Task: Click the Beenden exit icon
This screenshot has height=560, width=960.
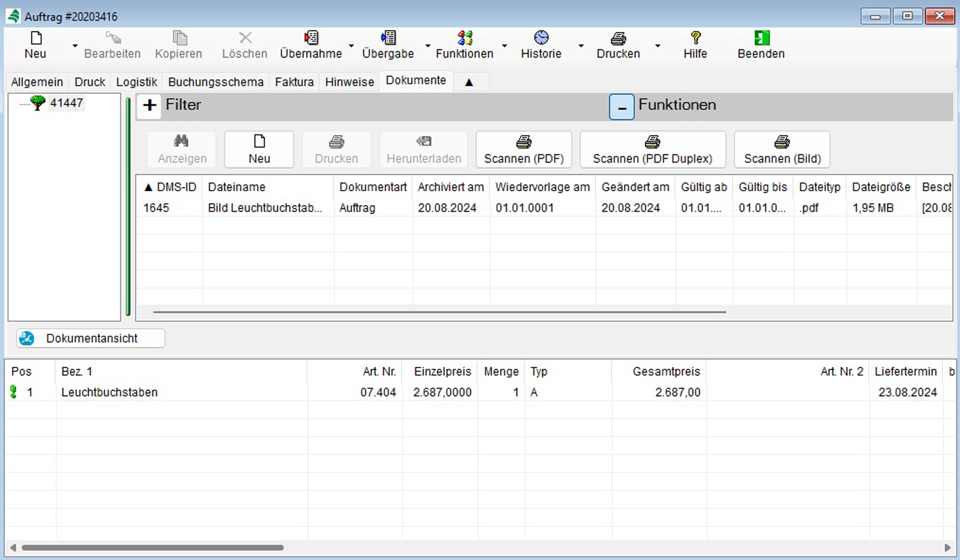Action: pyautogui.click(x=761, y=38)
